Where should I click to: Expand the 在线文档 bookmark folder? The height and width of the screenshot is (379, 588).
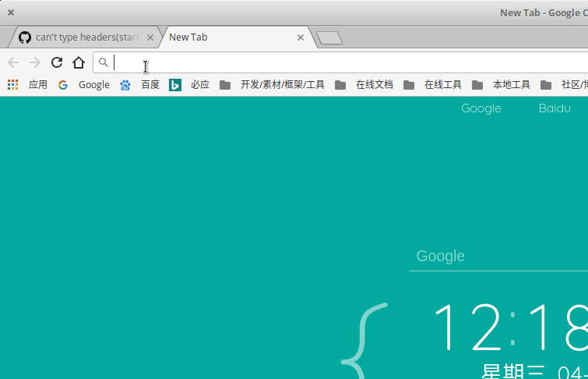pos(364,85)
